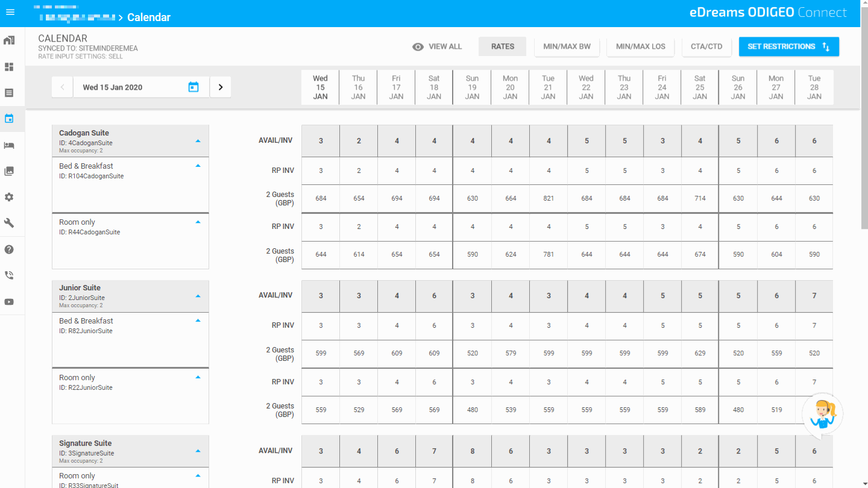Select the calendar icon in sidebar

click(x=9, y=119)
